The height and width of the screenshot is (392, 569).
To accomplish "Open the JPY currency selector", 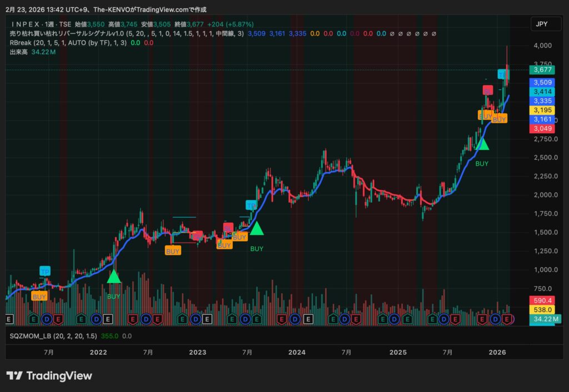I will tap(542, 24).
